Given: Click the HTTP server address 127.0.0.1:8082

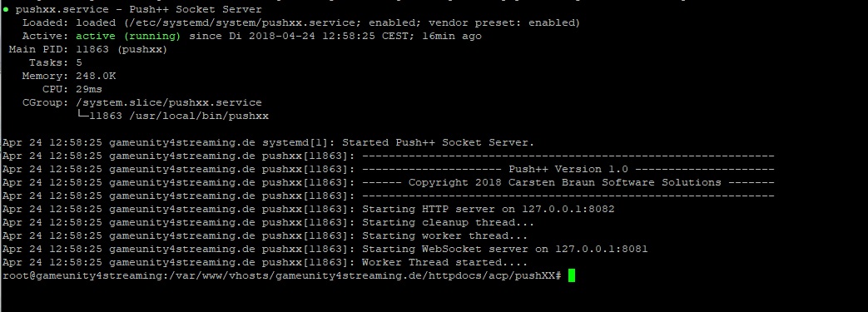Looking at the screenshot, I should coord(568,209).
